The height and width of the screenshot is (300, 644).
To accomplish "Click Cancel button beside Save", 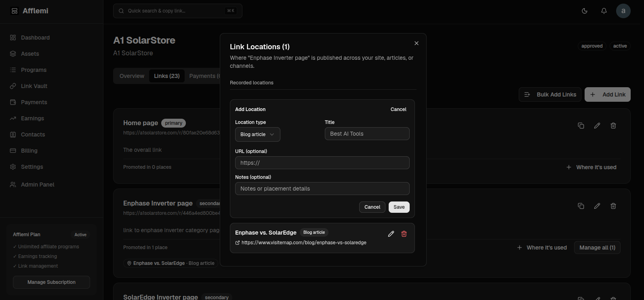I will 372,207.
